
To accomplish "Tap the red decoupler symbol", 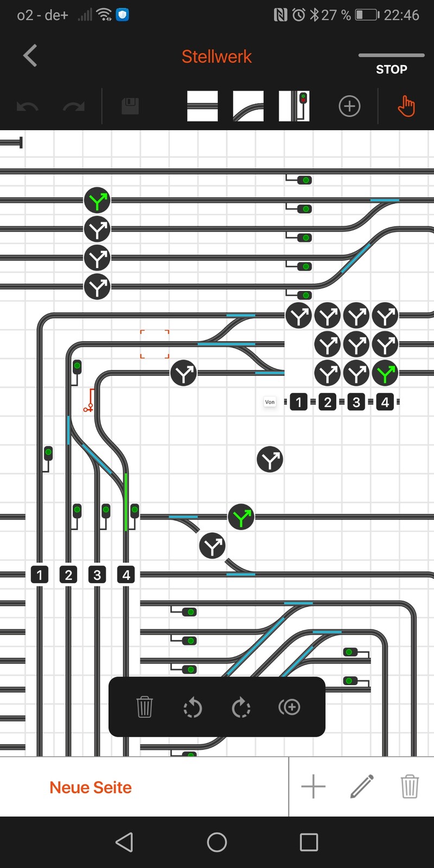I will tap(90, 400).
